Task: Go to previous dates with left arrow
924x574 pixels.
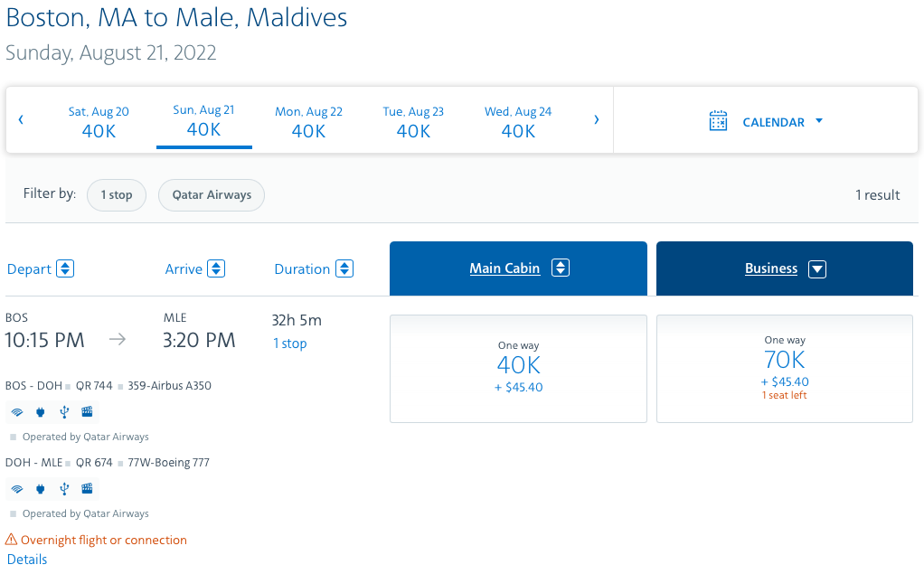Action: [21, 120]
